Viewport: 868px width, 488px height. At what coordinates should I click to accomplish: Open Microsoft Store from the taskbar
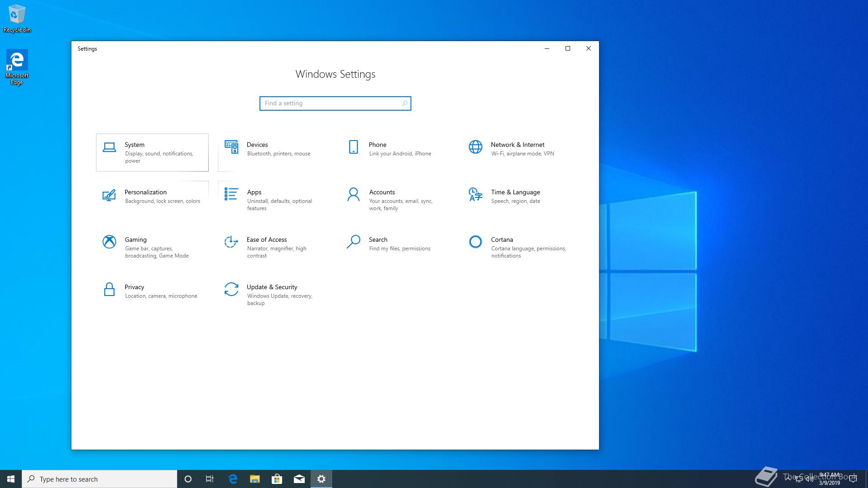[277, 479]
